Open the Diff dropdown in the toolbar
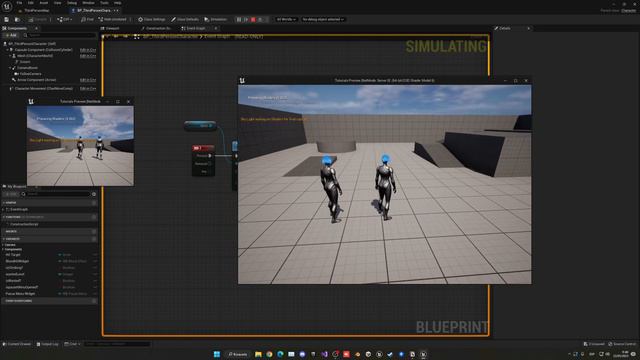The image size is (640, 360). pos(64,19)
